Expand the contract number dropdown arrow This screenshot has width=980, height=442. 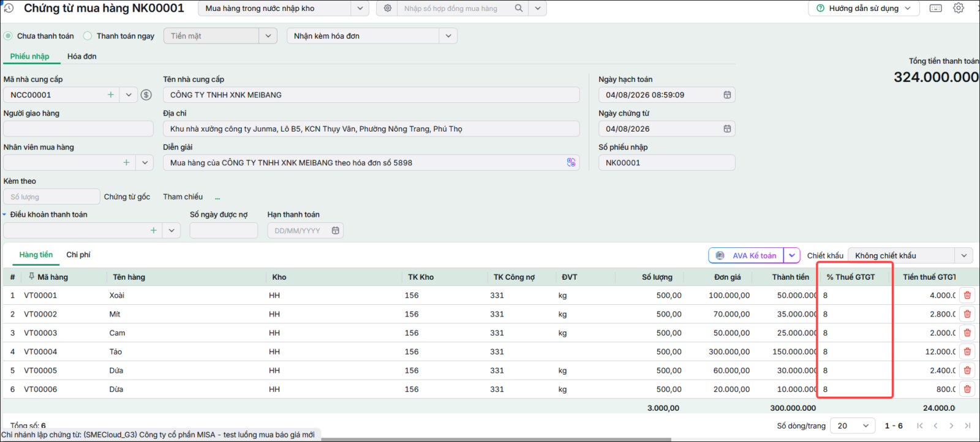point(537,9)
